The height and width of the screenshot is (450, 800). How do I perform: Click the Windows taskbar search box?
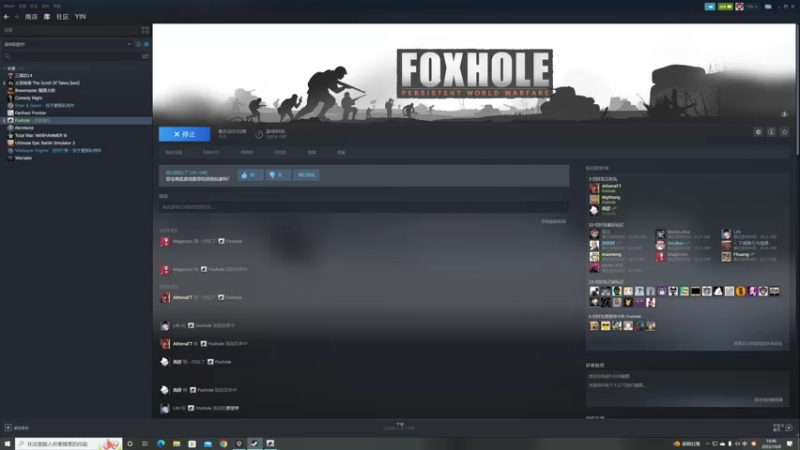pyautogui.click(x=69, y=444)
